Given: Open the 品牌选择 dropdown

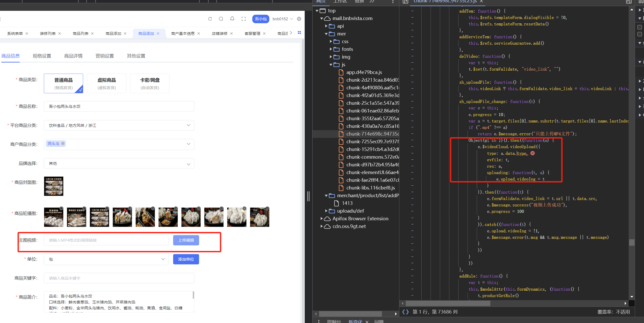Looking at the screenshot, I should click(119, 163).
